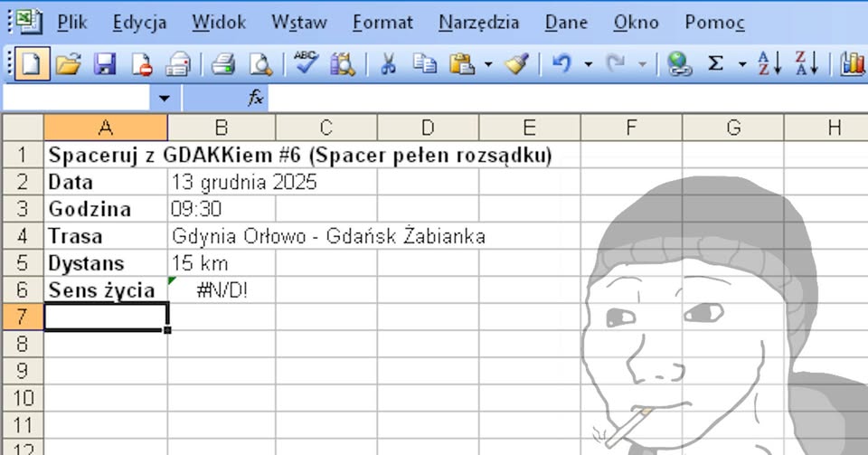Open the Narzędzia menu

[478, 23]
